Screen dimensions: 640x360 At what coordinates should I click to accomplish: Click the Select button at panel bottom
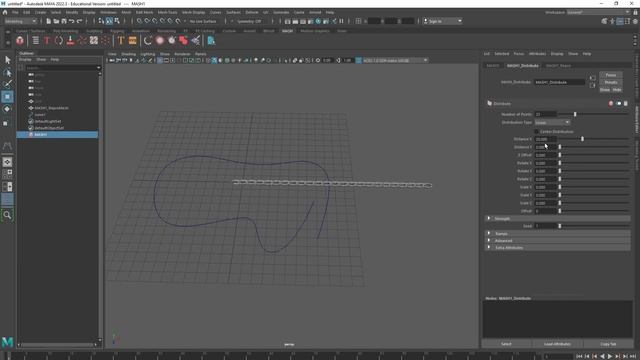point(506,344)
